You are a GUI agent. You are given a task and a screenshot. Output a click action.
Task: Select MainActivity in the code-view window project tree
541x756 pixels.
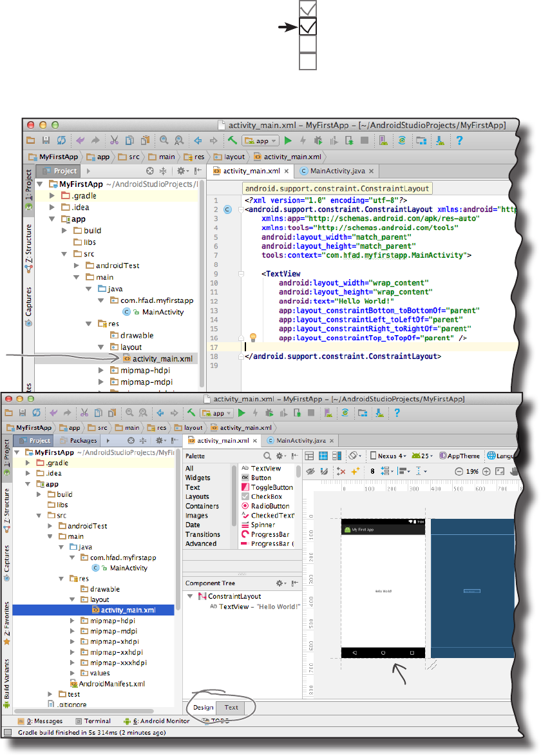coord(153,312)
